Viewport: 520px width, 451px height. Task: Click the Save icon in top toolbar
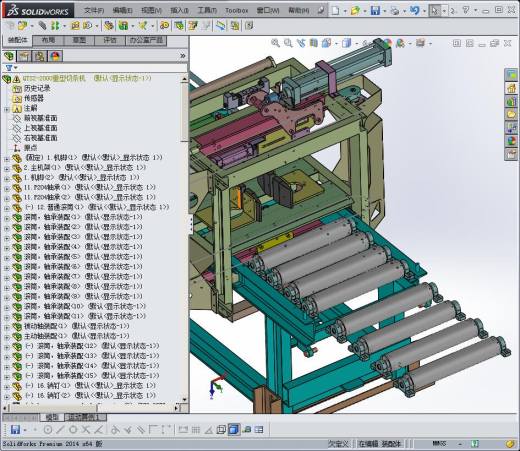tap(375, 11)
